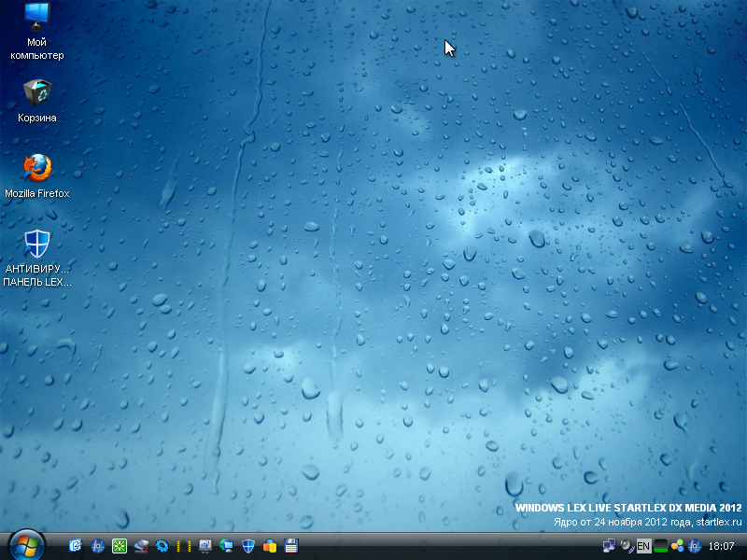Open the Start menu orb
The width and height of the screenshot is (747, 560).
(25, 544)
